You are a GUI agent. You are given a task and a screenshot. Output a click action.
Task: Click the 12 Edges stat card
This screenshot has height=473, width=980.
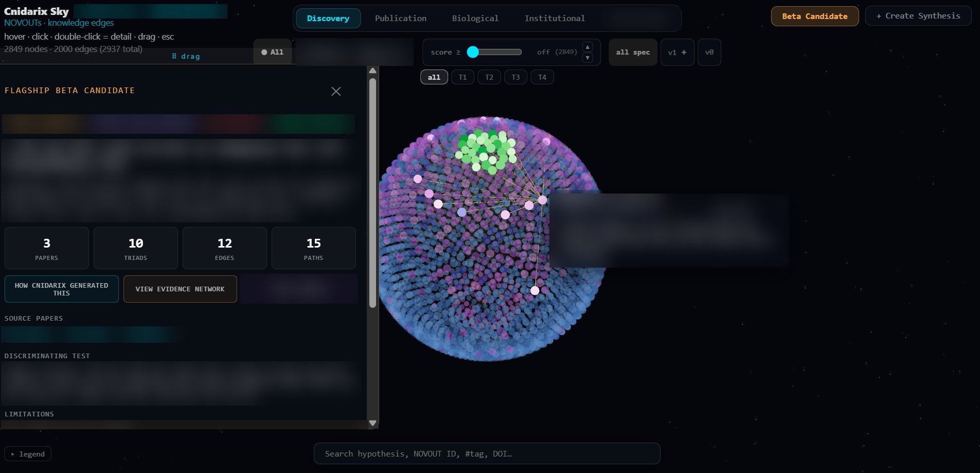pyautogui.click(x=225, y=248)
